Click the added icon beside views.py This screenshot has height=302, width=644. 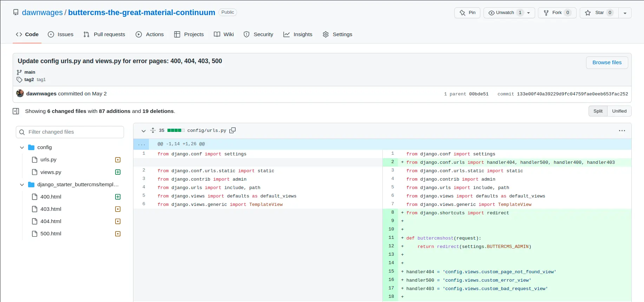[118, 172]
